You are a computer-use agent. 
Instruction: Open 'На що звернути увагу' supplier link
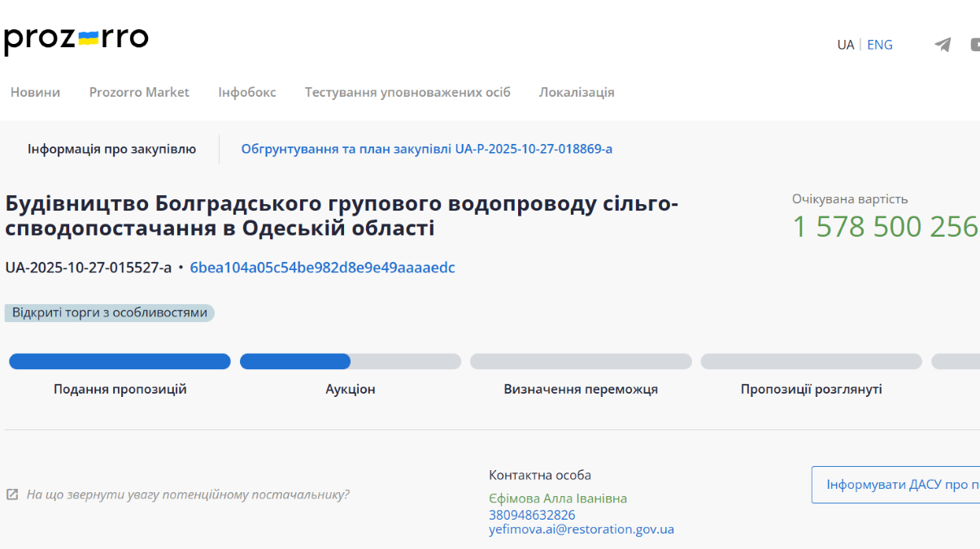click(188, 495)
